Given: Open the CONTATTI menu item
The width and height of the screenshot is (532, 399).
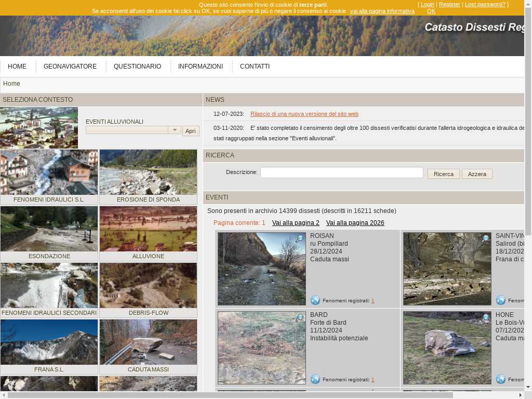Looking at the screenshot, I should [255, 66].
